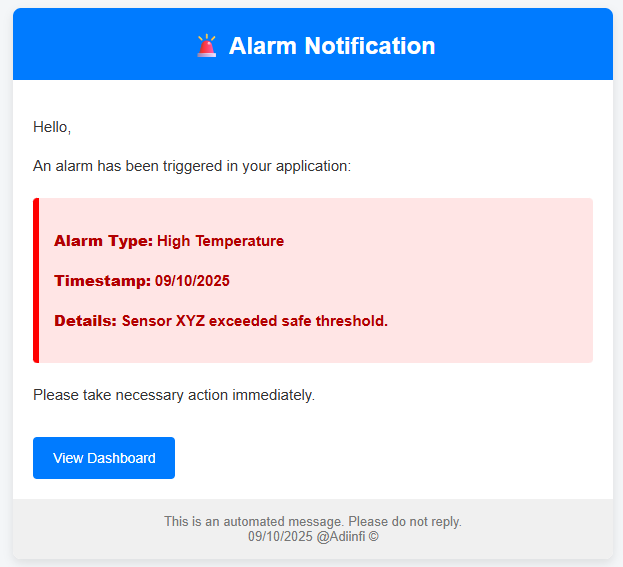The height and width of the screenshot is (567, 623).
Task: Click the siren alarm icon in header
Action: [x=207, y=46]
